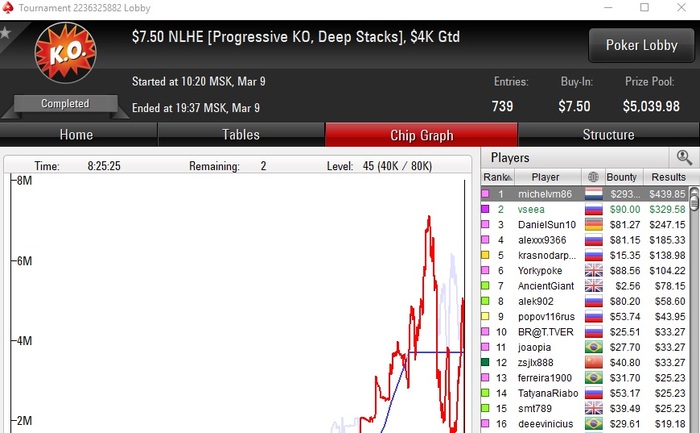Select the michelvm86 player row
This screenshot has height=433, width=700.
click(585, 194)
